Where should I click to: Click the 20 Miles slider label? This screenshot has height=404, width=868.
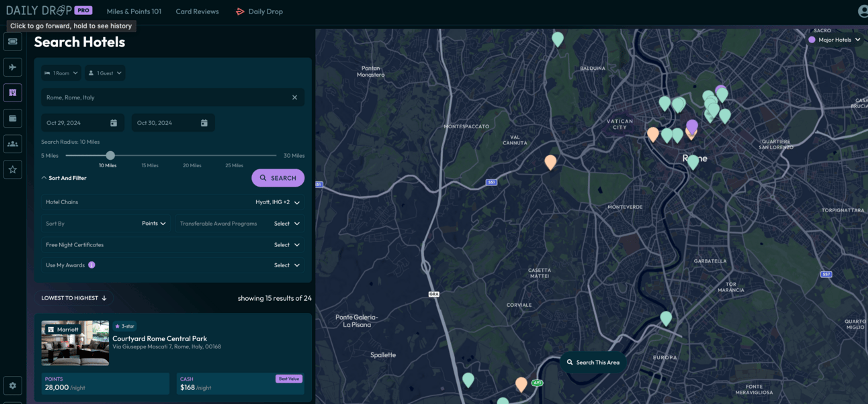[192, 166]
